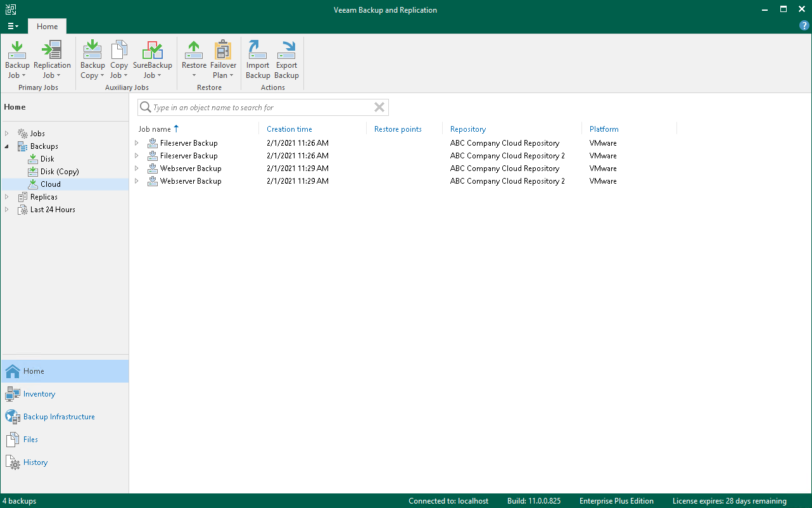Click the Export Backup ribbon icon
The height and width of the screenshot is (508, 812).
tap(286, 50)
